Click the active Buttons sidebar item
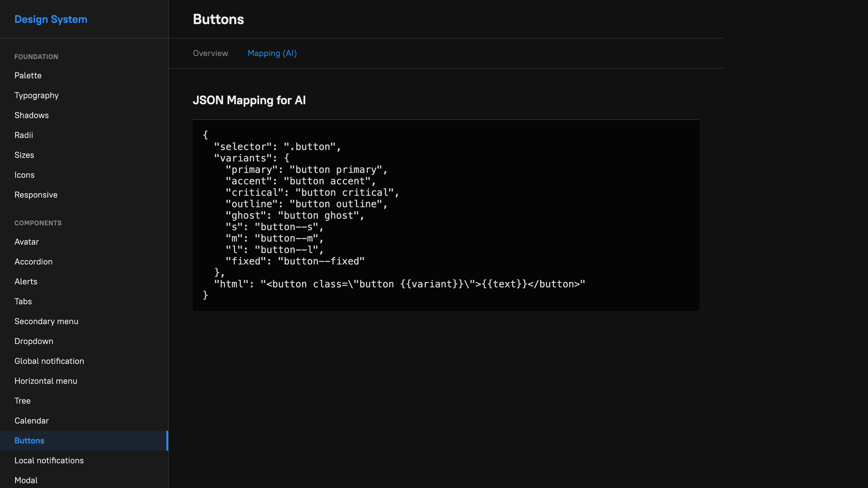Image resolution: width=868 pixels, height=488 pixels. point(84,440)
